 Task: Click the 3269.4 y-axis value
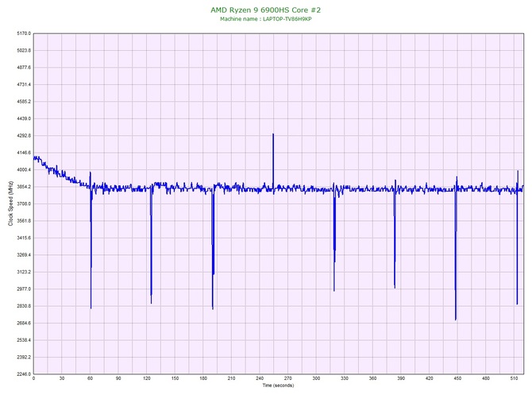point(24,255)
